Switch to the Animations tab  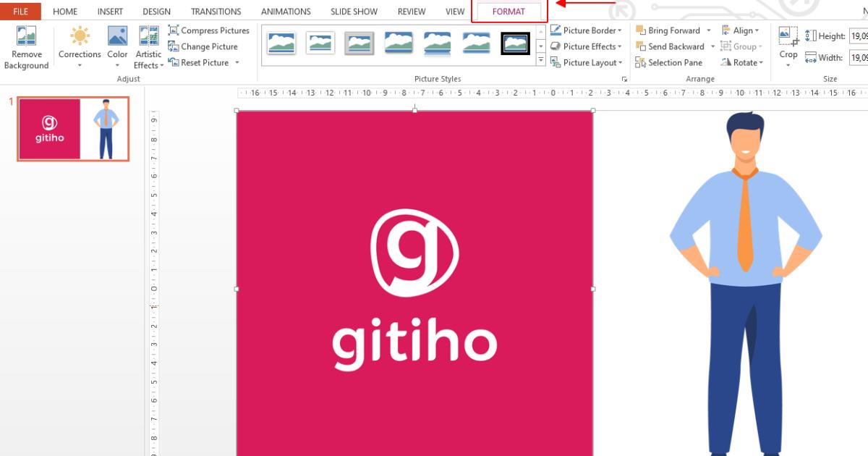(x=286, y=11)
